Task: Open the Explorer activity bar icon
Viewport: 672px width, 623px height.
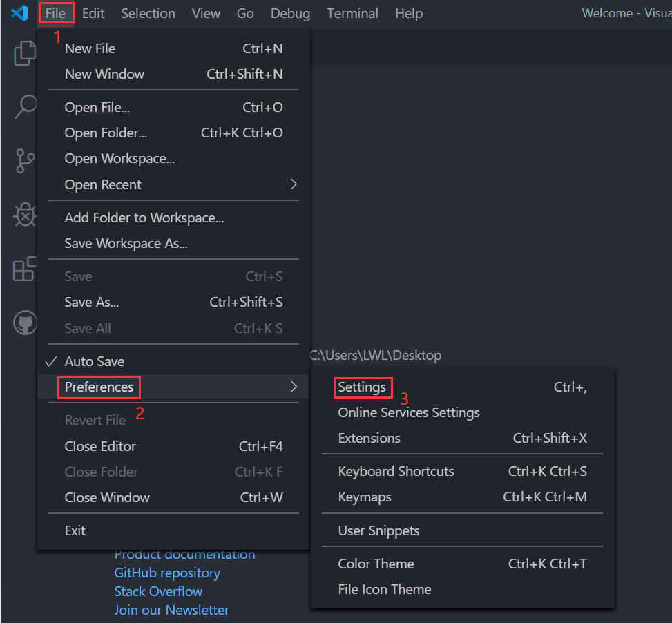Action: tap(26, 53)
